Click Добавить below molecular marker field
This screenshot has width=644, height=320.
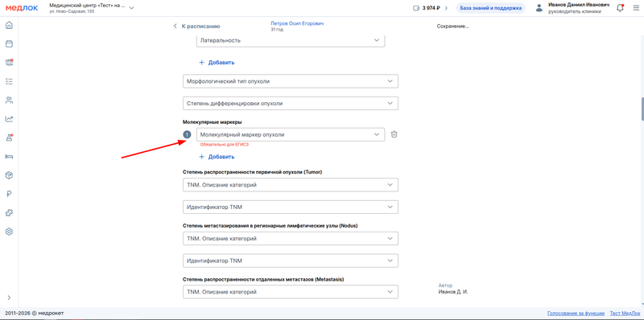[221, 157]
